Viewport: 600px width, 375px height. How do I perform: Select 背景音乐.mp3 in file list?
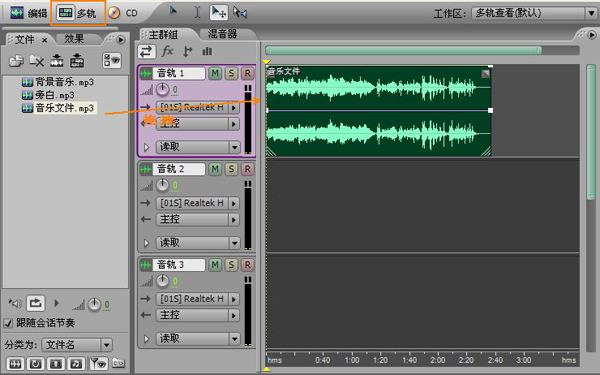[x=58, y=82]
